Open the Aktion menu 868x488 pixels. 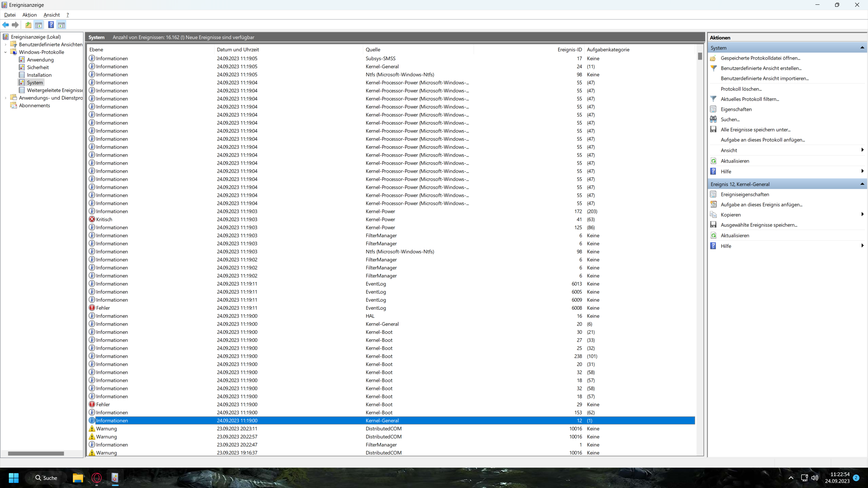(29, 15)
